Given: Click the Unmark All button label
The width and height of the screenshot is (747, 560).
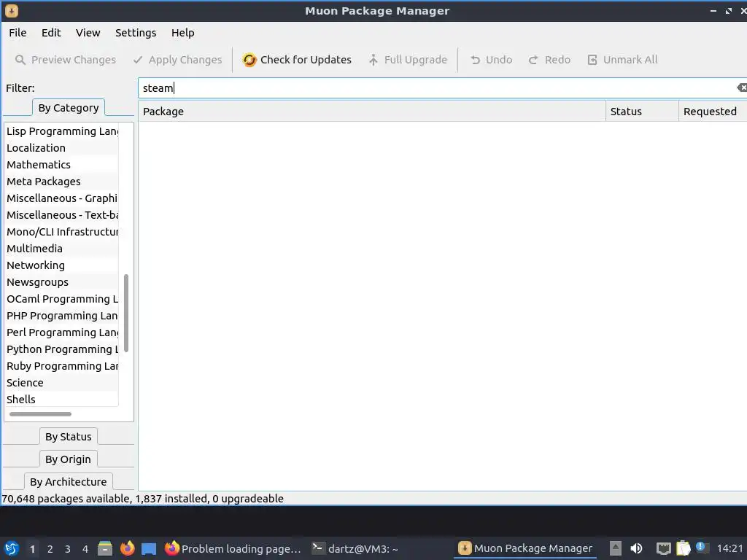Looking at the screenshot, I should [x=630, y=60].
